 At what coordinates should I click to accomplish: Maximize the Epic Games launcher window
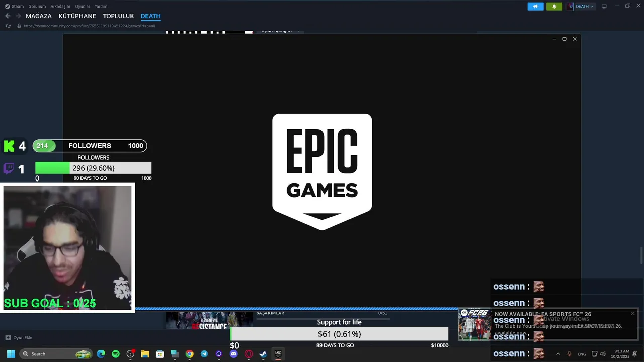point(565,39)
